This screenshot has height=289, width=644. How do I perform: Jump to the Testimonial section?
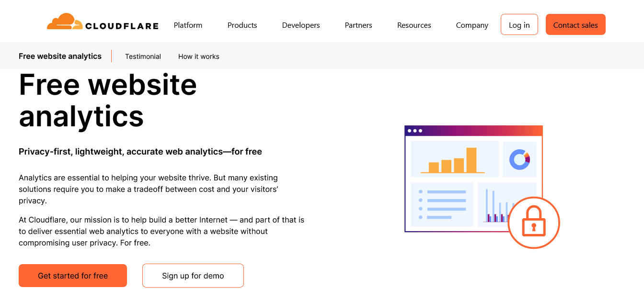(x=143, y=56)
